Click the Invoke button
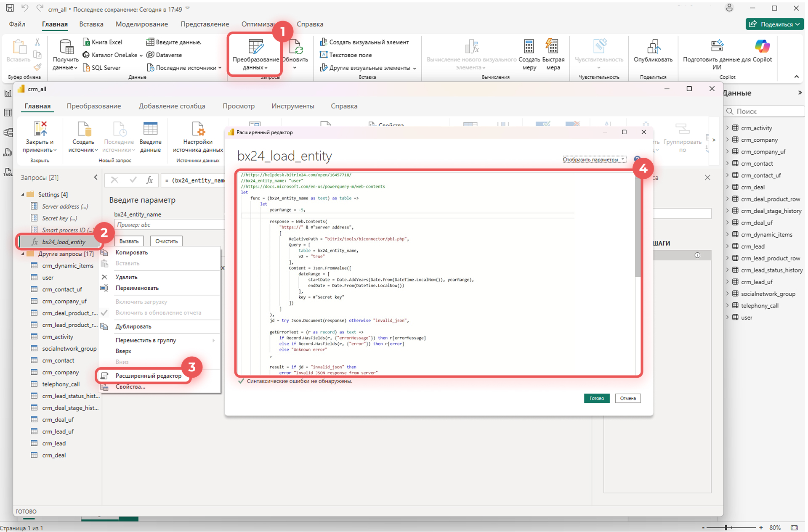Viewport: 808px width, 532px height. click(x=129, y=241)
